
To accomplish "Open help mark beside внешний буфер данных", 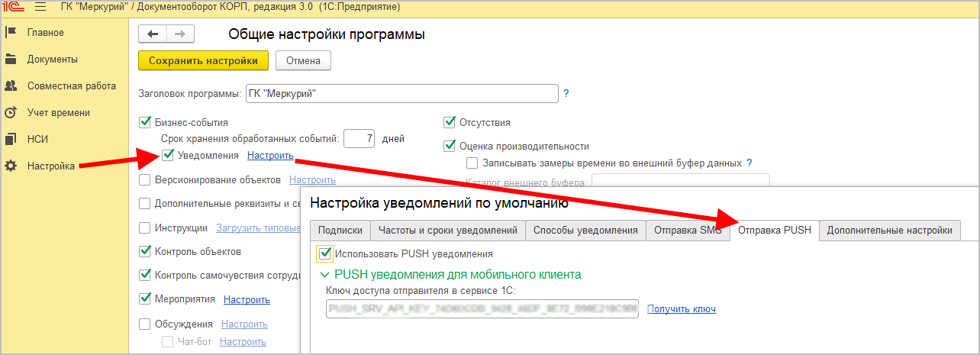I will [750, 163].
